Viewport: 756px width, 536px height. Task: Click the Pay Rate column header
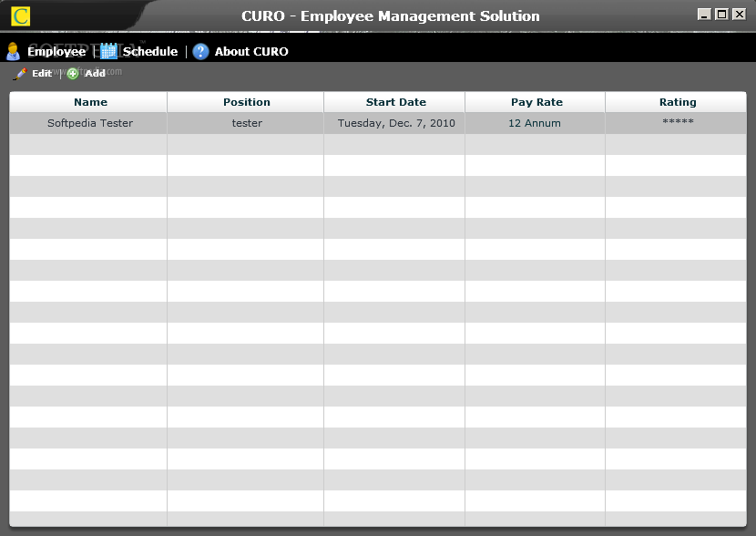coord(536,102)
